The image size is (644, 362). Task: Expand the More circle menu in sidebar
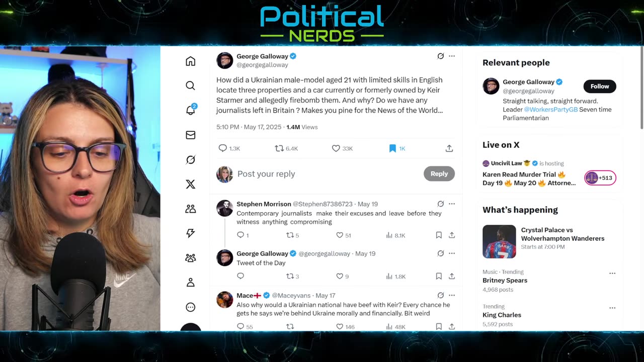[190, 307]
